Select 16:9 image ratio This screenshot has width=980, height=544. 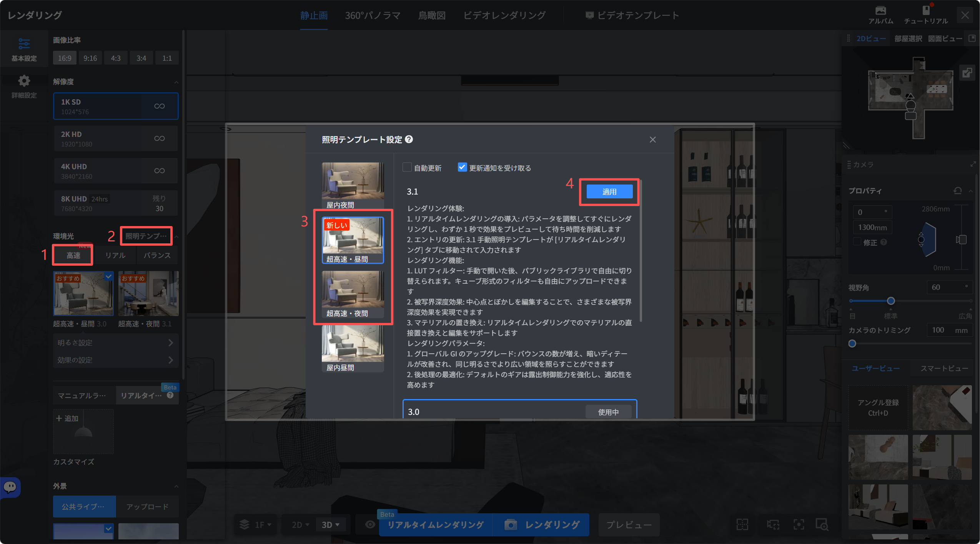pyautogui.click(x=65, y=58)
